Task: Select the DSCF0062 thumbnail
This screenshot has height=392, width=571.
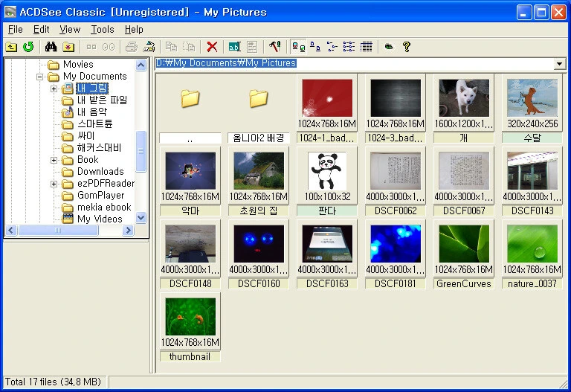Action: click(x=396, y=181)
